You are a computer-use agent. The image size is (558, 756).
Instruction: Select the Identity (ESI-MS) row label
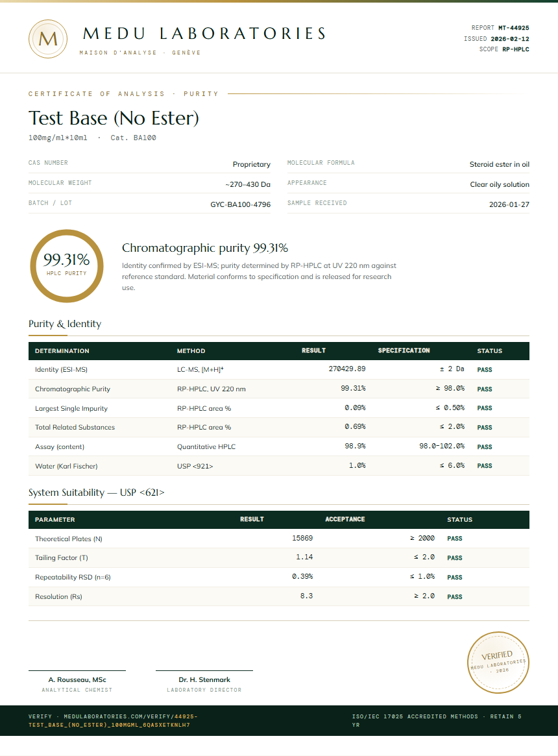[x=61, y=370]
